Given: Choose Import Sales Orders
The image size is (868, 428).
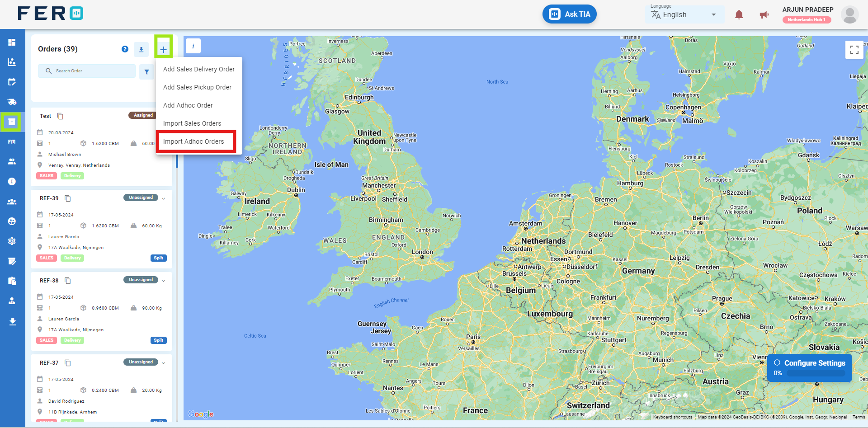Looking at the screenshot, I should (199, 123).
